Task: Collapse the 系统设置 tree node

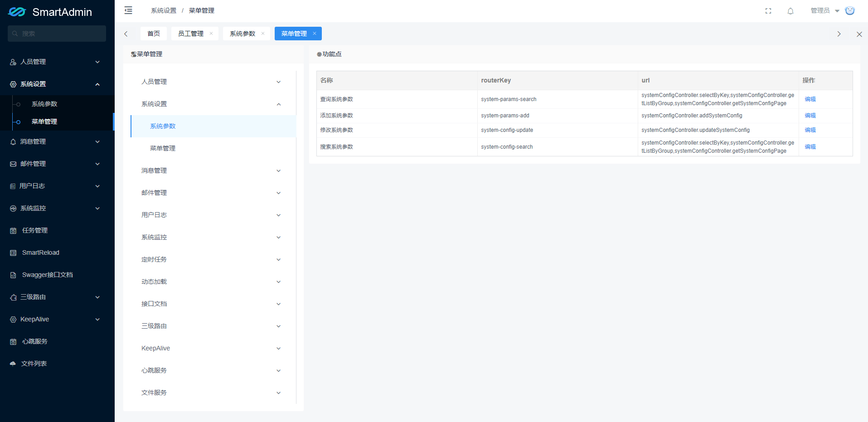Action: point(278,104)
